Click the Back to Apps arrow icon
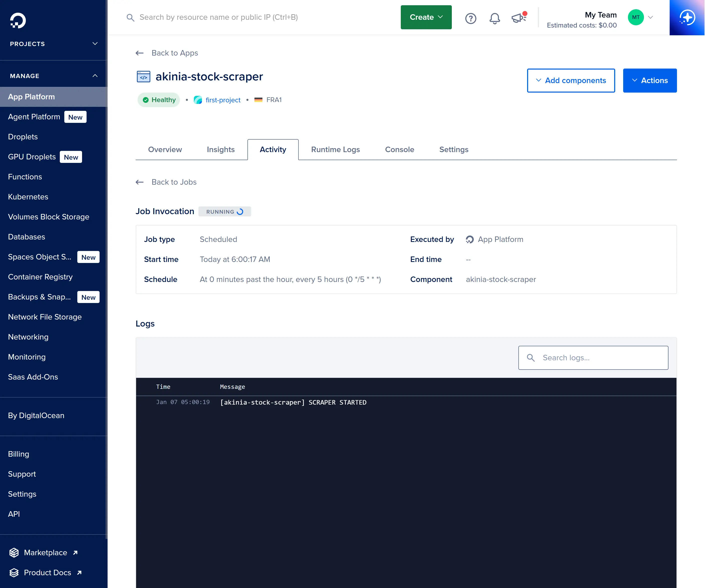The height and width of the screenshot is (588, 705). click(x=140, y=53)
